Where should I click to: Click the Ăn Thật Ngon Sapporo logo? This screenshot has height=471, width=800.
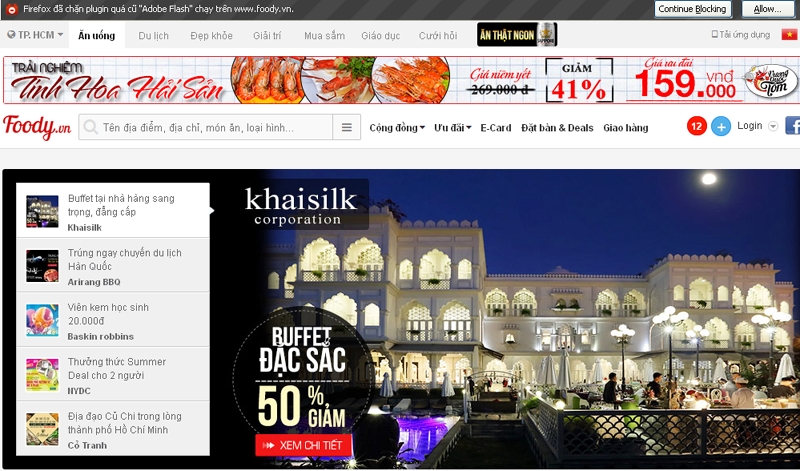coord(517,35)
